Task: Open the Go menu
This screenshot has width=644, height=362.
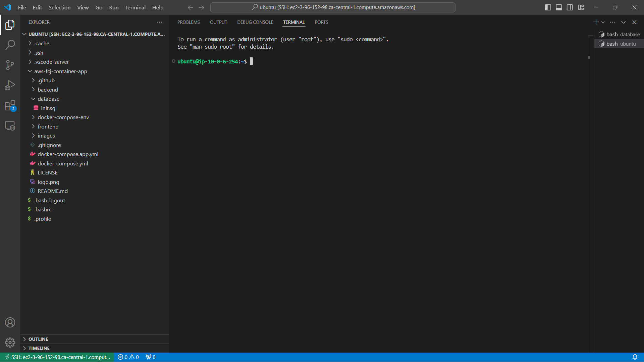Action: pyautogui.click(x=99, y=7)
